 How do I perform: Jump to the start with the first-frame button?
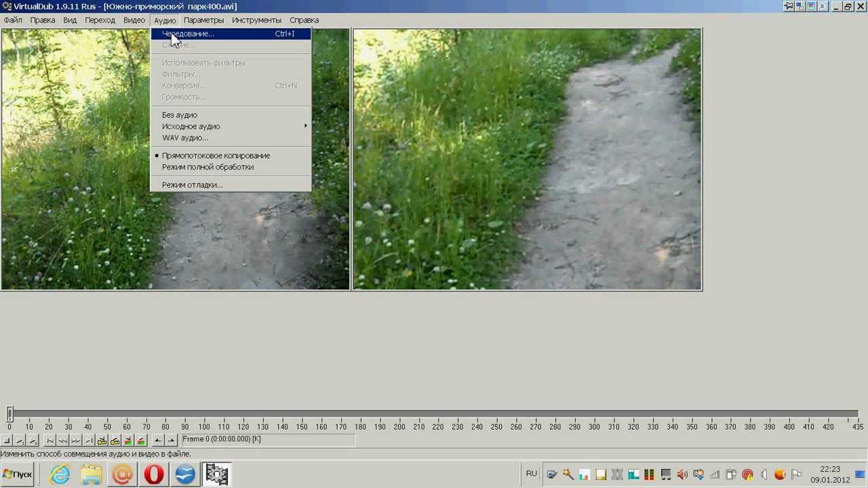50,441
